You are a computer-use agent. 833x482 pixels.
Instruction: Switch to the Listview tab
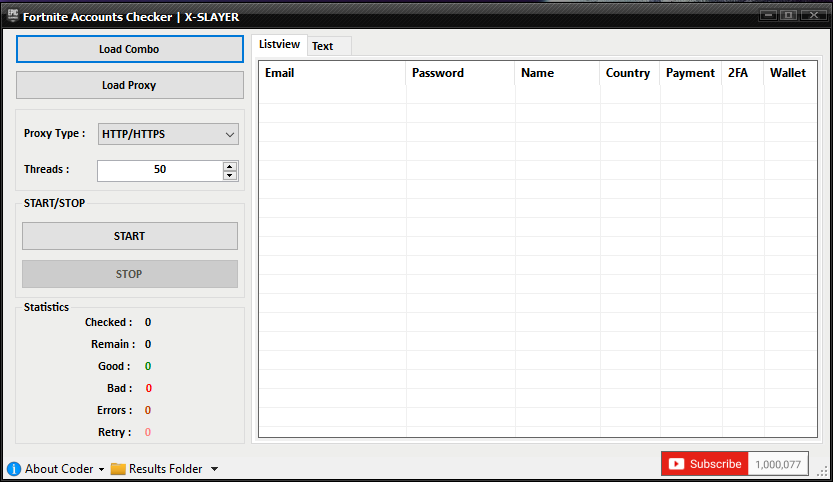pyautogui.click(x=279, y=45)
